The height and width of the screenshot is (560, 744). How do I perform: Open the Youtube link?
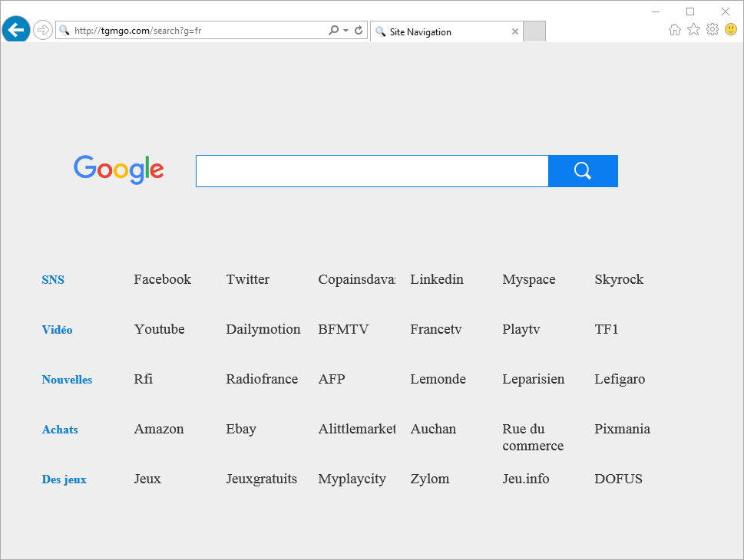(159, 329)
